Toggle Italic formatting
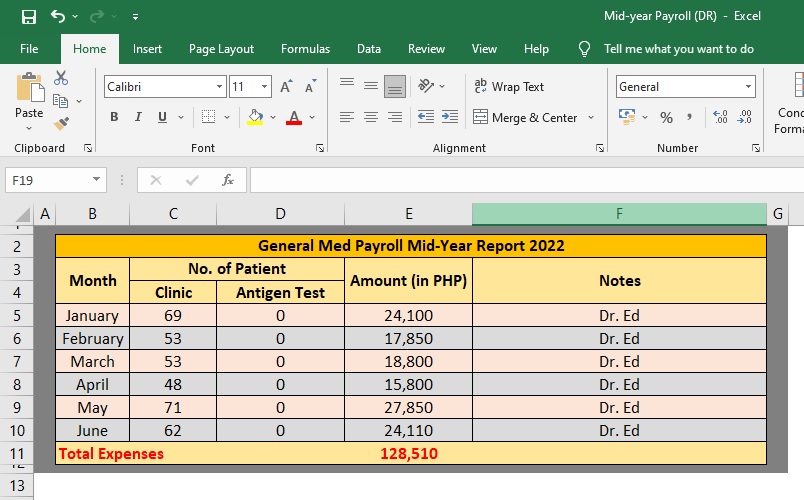The image size is (804, 500). coord(138,117)
